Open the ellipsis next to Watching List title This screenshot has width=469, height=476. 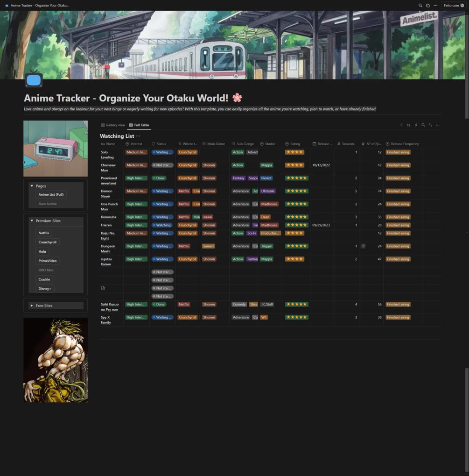point(138,136)
